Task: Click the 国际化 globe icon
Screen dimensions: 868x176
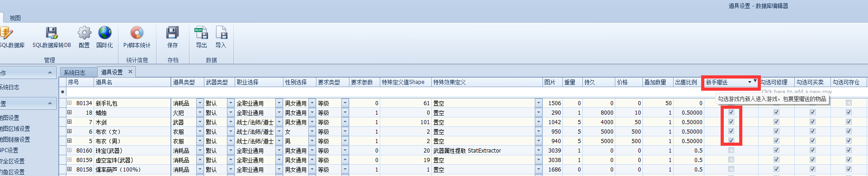Action: point(104,37)
